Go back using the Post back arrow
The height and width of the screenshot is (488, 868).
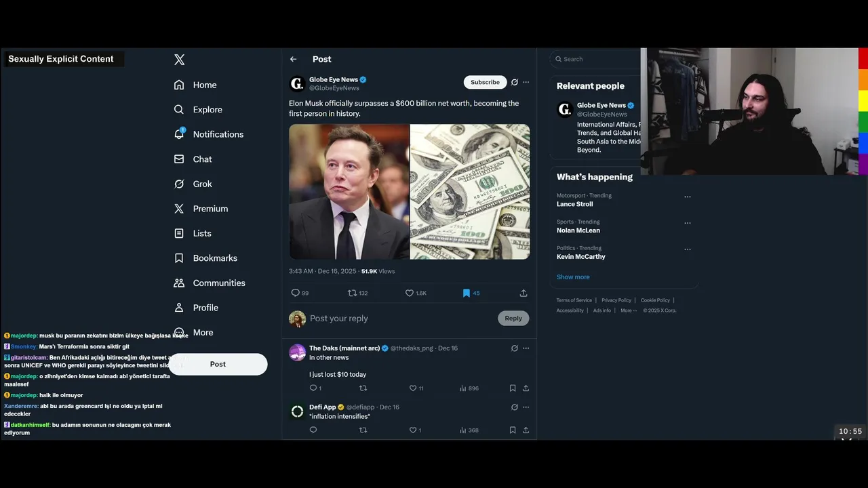pos(293,59)
